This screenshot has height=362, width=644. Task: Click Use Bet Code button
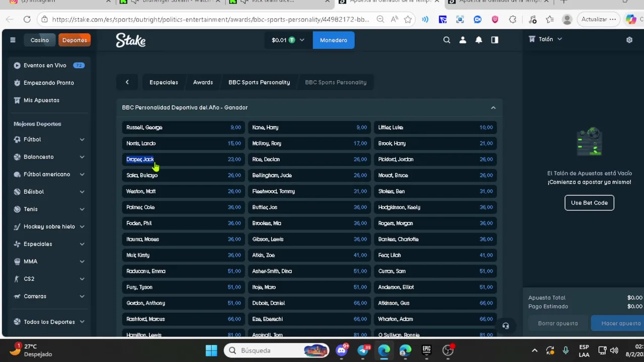589,203
